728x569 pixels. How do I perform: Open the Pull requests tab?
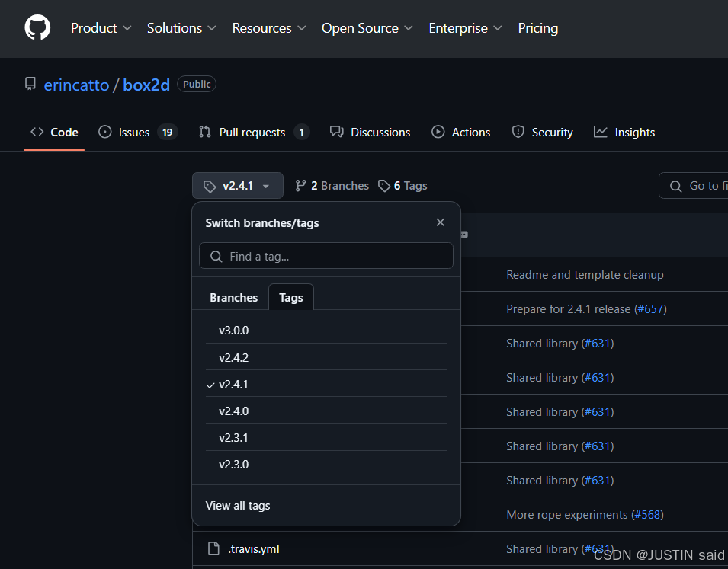pos(254,133)
